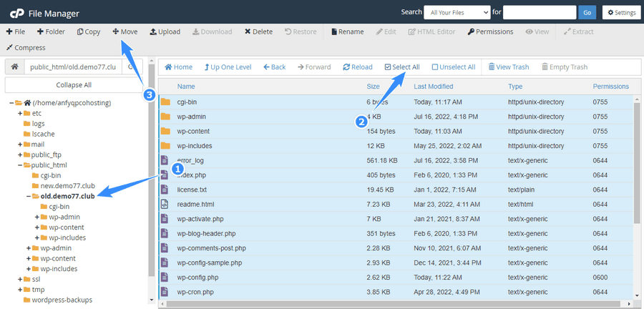The width and height of the screenshot is (644, 309).
Task: Create a new folder with +Folder
Action: click(x=51, y=31)
